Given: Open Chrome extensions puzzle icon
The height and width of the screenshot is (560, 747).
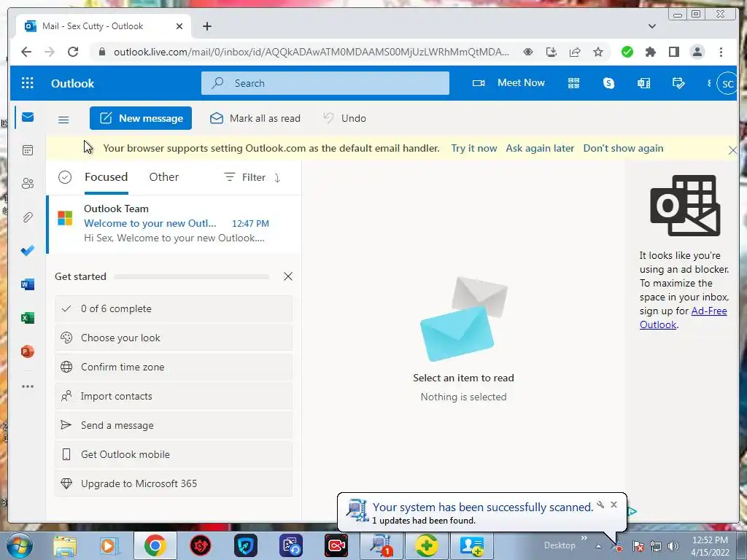Looking at the screenshot, I should pyautogui.click(x=650, y=52).
